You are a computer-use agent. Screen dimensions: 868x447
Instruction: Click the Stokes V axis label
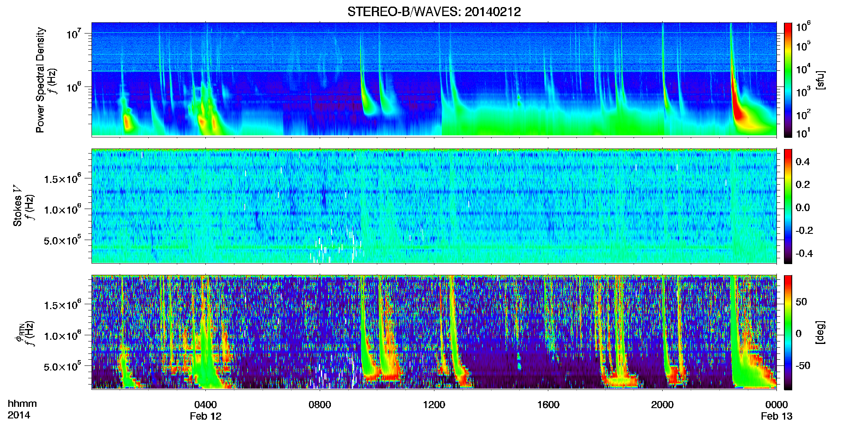point(17,206)
